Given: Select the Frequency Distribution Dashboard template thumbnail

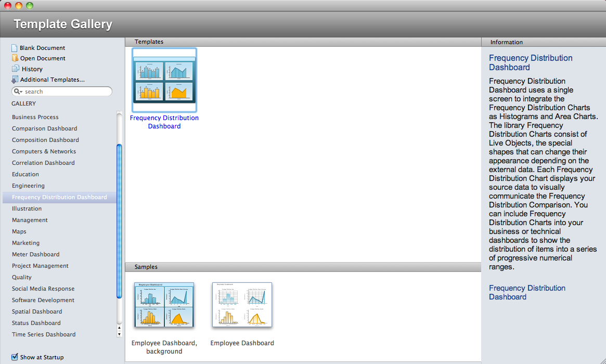Looking at the screenshot, I should [164, 80].
